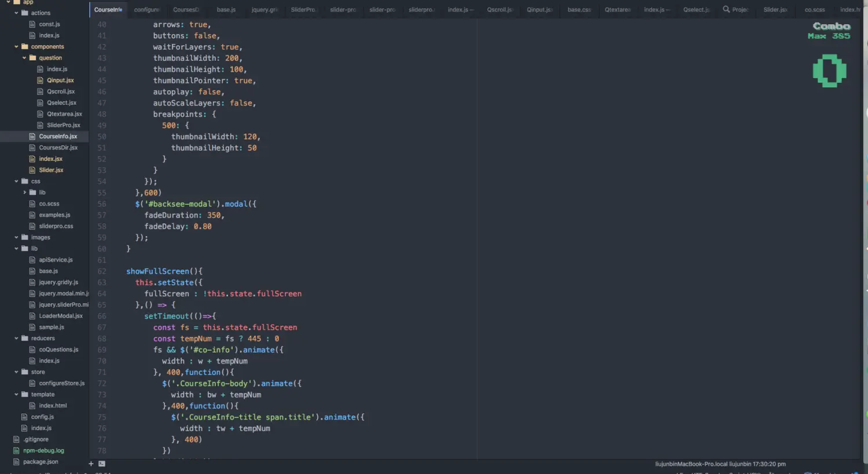Screen dimensions: 868x474
Task: Switch to the CoursesD tab
Action: [x=186, y=10]
